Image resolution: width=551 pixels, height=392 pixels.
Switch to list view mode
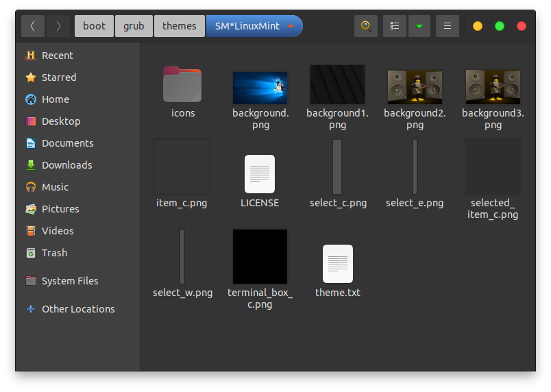[395, 26]
